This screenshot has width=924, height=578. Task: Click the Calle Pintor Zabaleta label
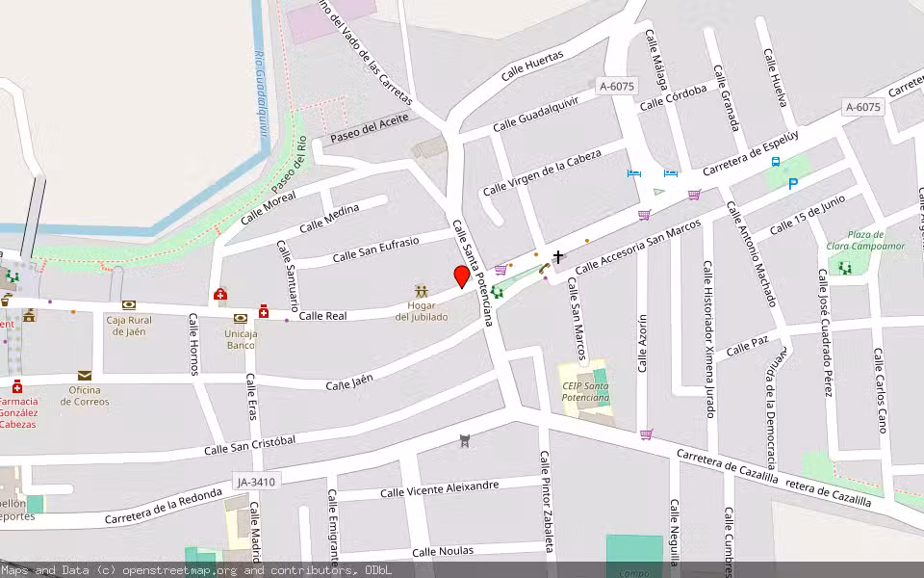point(547,502)
